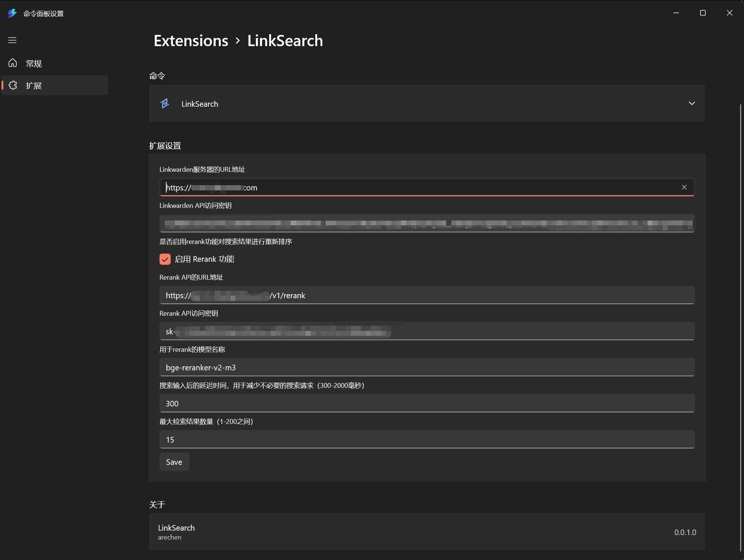Disable the 启用 Rerank 功能 checkbox
744x560 pixels.
165,259
